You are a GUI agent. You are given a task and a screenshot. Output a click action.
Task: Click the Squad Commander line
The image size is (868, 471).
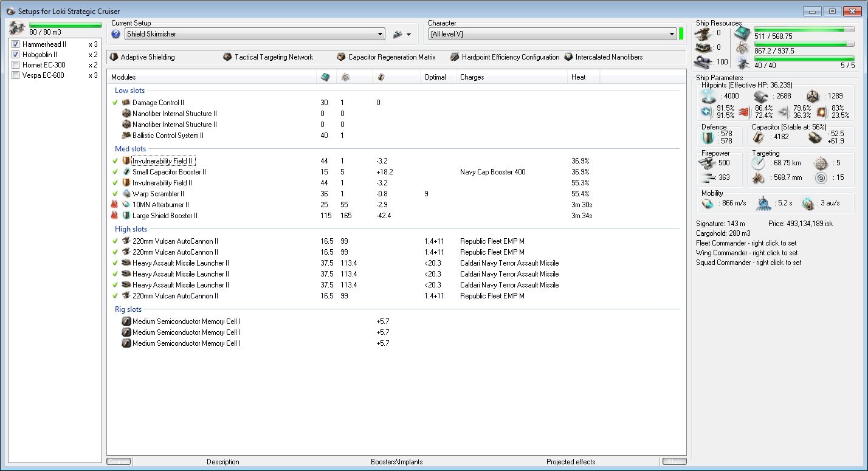click(x=748, y=263)
